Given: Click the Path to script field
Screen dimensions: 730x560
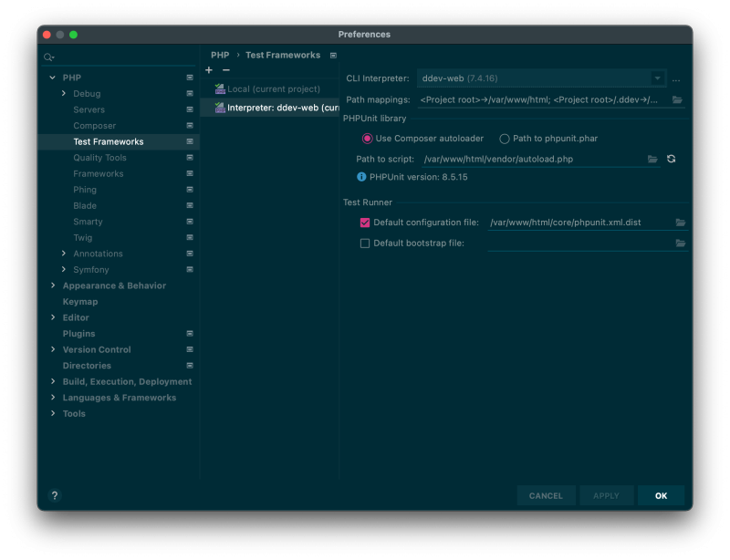Looking at the screenshot, I should (x=534, y=160).
